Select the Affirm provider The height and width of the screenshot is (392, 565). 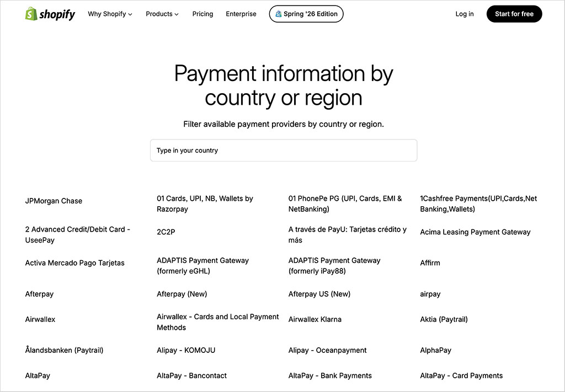pos(430,263)
